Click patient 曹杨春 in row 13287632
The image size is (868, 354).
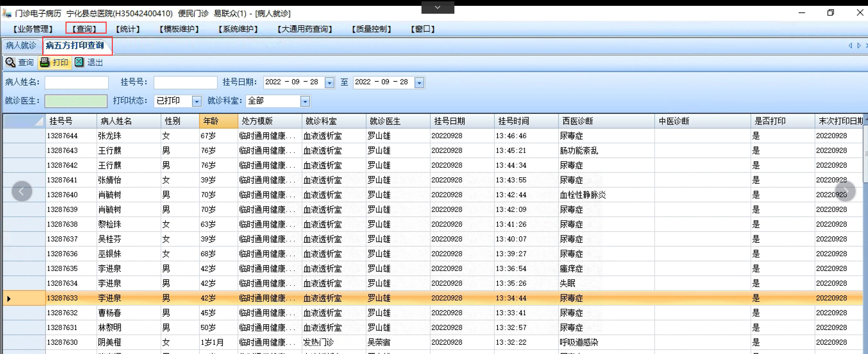tap(110, 313)
